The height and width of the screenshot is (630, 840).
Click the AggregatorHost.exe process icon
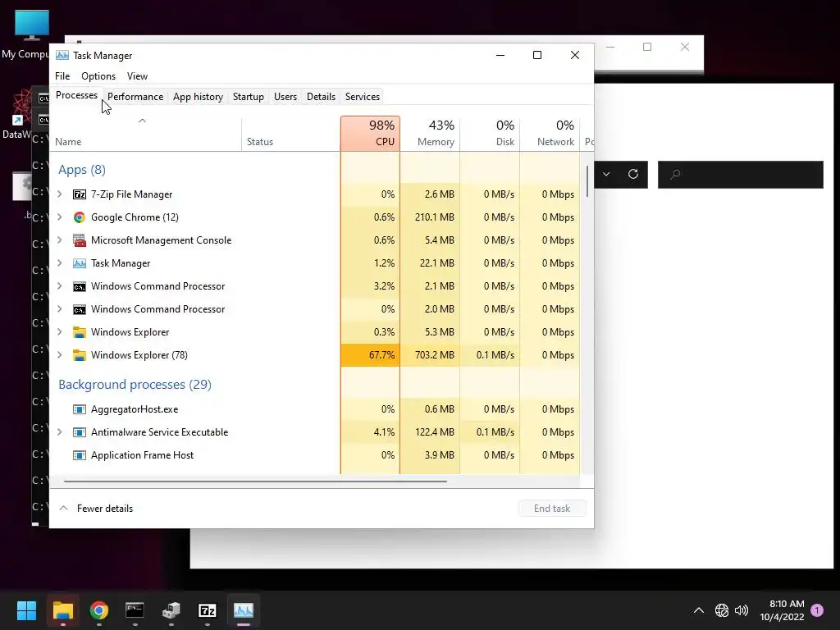(x=80, y=409)
